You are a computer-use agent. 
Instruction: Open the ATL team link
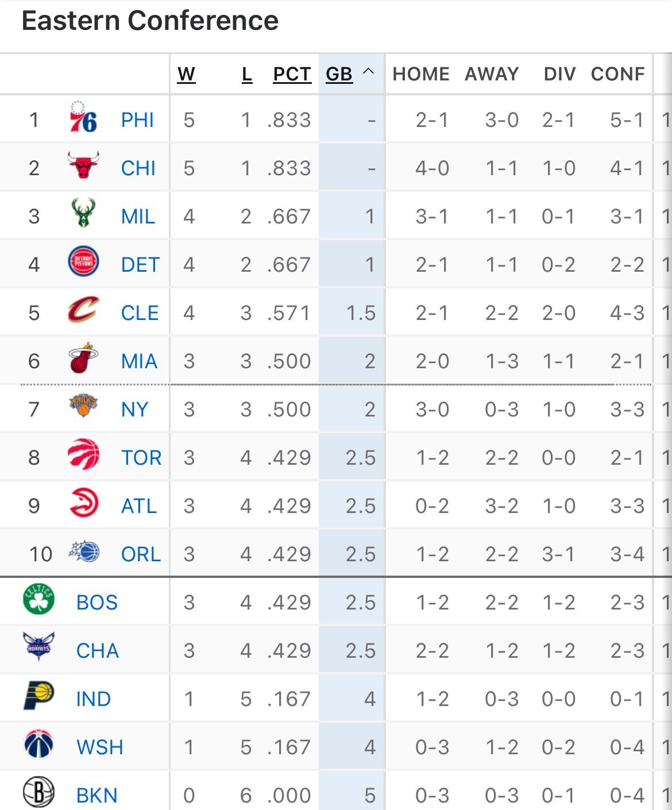139,506
